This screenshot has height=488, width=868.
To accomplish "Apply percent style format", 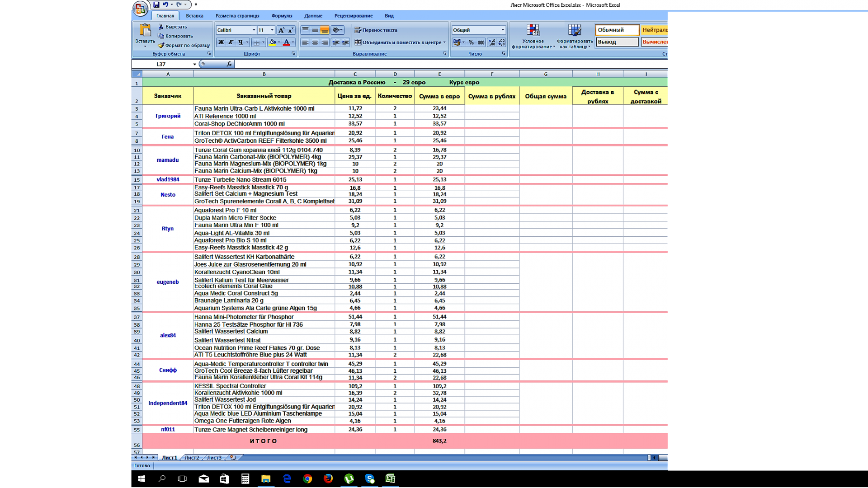I will [x=471, y=42].
